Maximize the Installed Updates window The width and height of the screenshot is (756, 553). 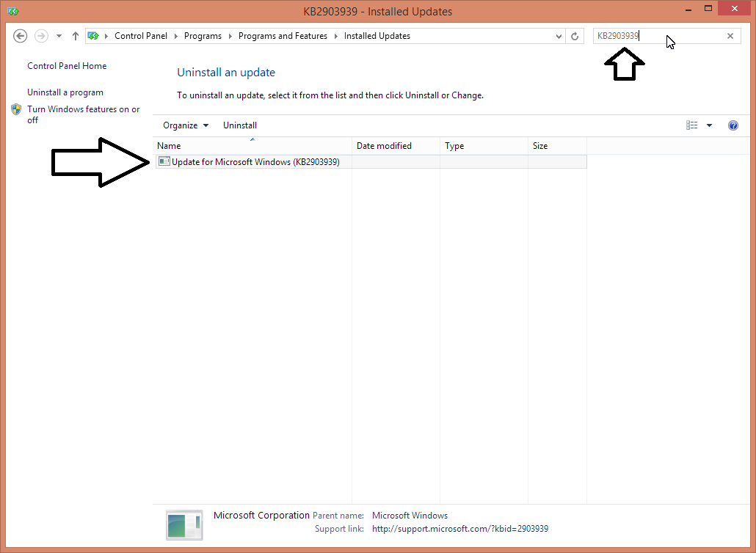coord(708,9)
